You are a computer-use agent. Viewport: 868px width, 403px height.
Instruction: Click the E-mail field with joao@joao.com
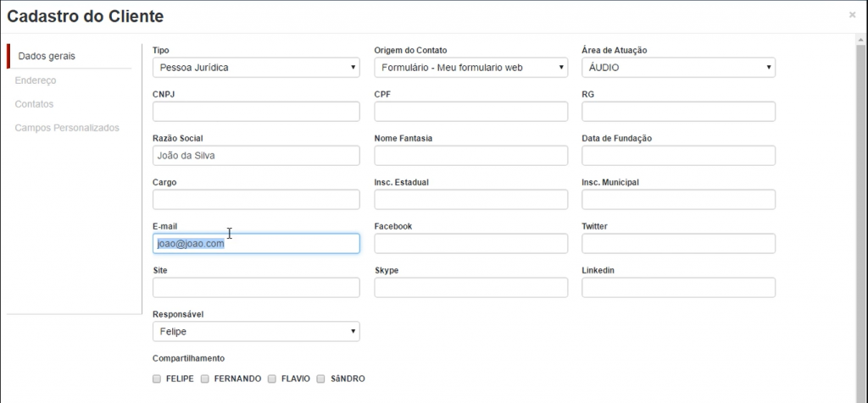coord(256,244)
